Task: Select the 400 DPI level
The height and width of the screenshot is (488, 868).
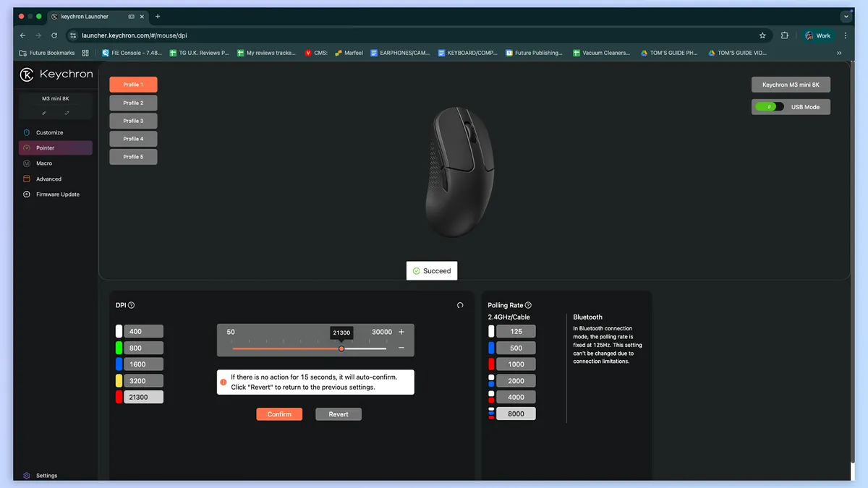Action: (x=143, y=332)
